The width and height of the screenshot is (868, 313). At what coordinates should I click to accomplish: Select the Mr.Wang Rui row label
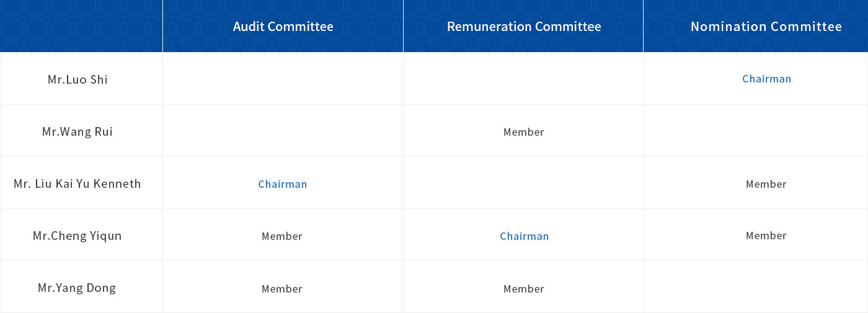(77, 131)
